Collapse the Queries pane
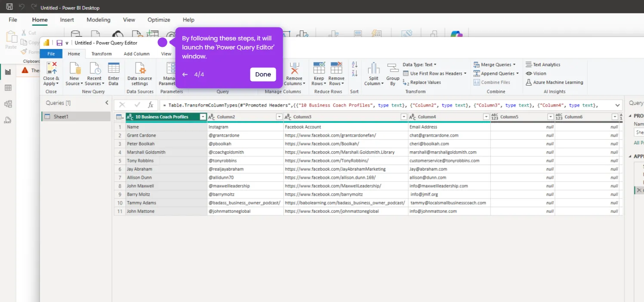This screenshot has height=302, width=644. point(107,103)
